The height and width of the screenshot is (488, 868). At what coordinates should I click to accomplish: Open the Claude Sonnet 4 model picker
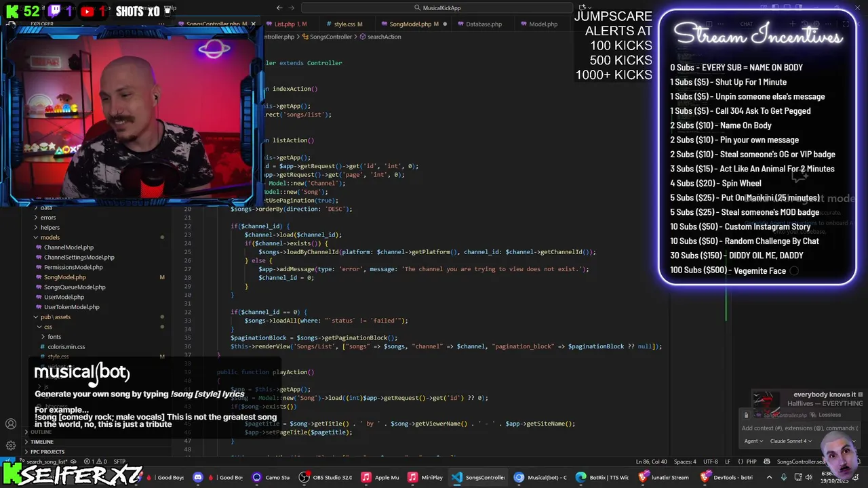[791, 441]
